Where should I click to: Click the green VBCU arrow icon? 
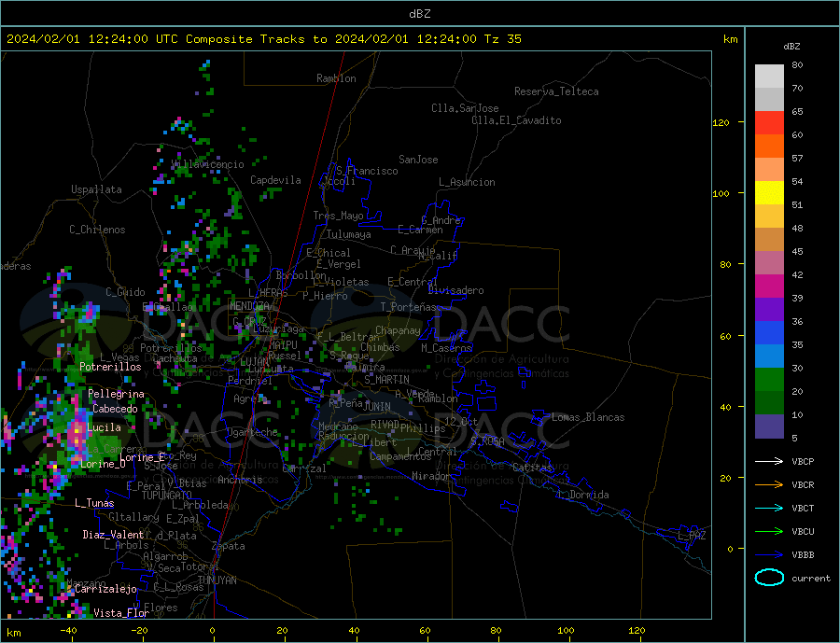pyautogui.click(x=769, y=531)
